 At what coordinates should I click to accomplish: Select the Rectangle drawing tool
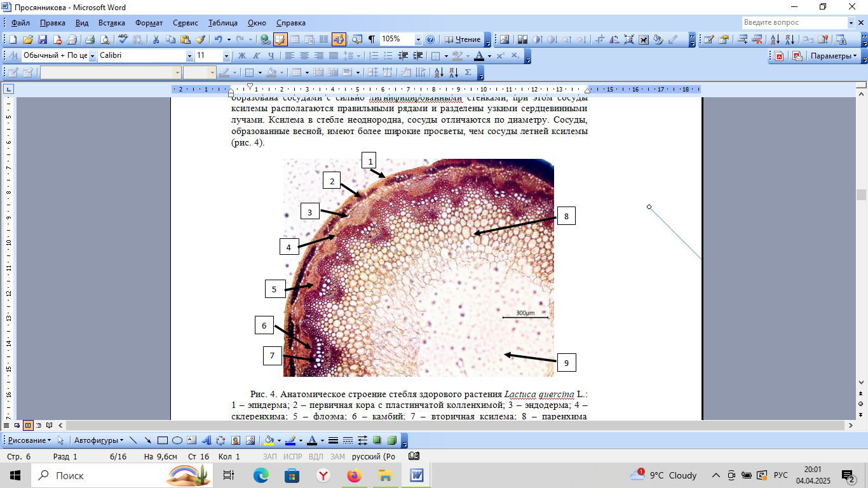click(162, 440)
